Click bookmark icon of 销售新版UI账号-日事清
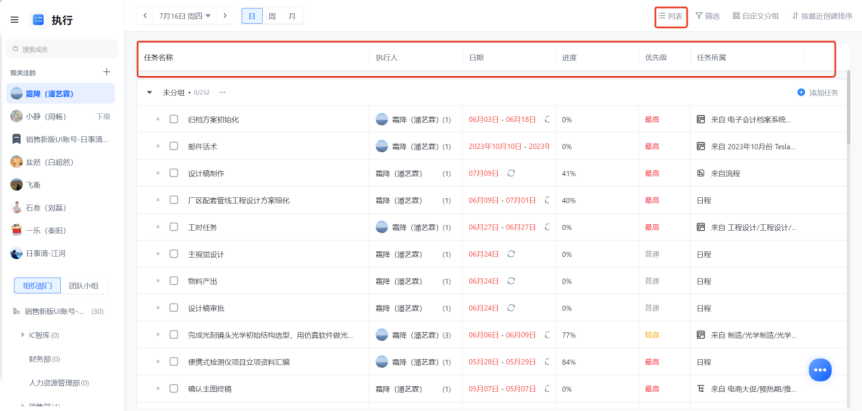Viewport: 862px width, 411px height. [16, 139]
